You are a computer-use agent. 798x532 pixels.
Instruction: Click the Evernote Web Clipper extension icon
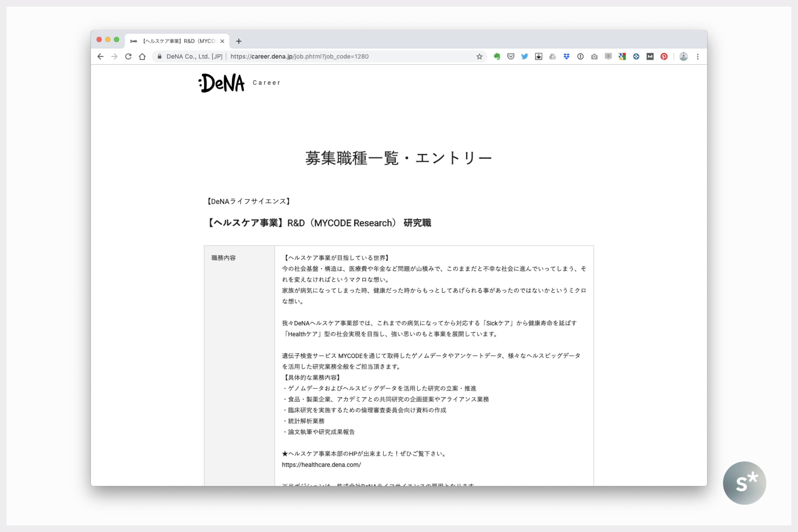[x=497, y=57]
